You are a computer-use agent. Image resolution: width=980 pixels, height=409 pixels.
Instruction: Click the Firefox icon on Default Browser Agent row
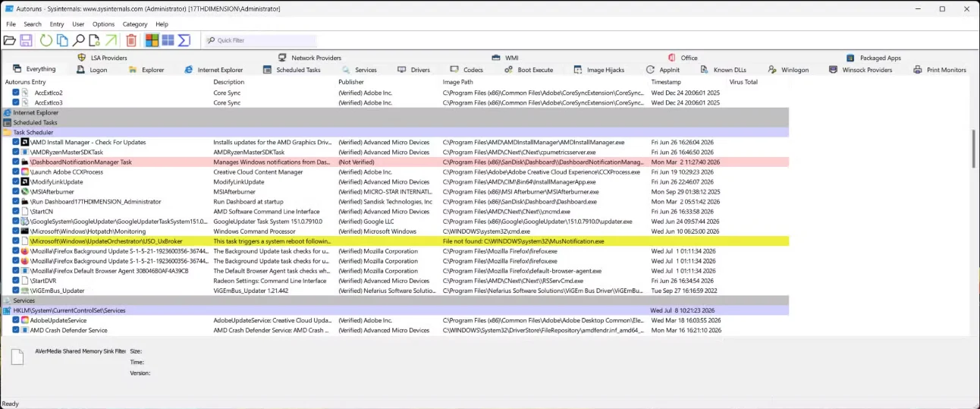25,271
